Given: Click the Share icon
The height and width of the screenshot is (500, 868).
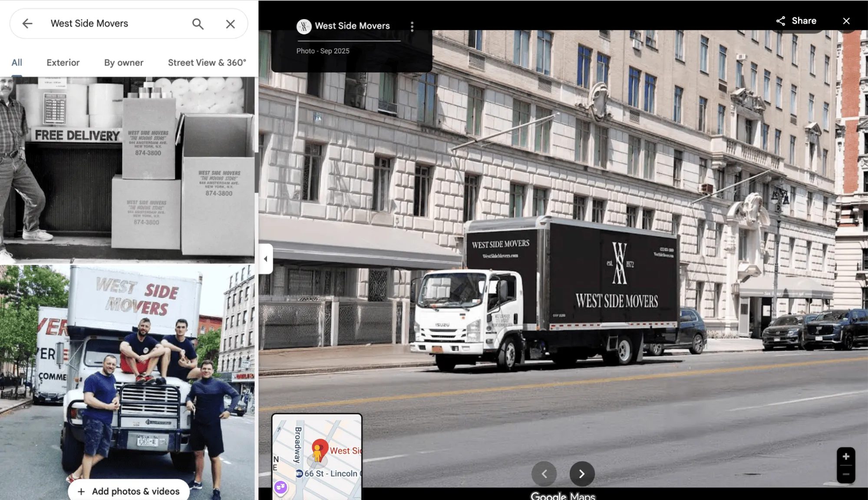Looking at the screenshot, I should (781, 20).
